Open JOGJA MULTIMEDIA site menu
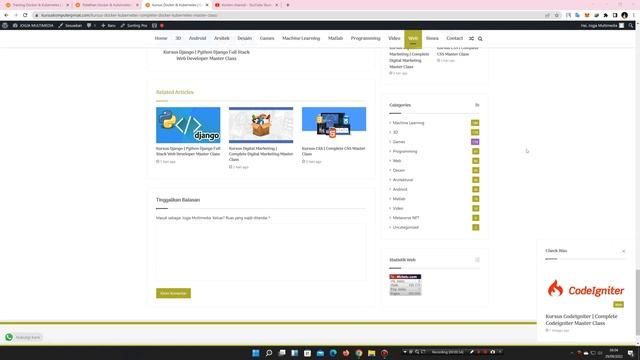Image resolution: width=640 pixels, height=360 pixels. pyautogui.click(x=33, y=25)
